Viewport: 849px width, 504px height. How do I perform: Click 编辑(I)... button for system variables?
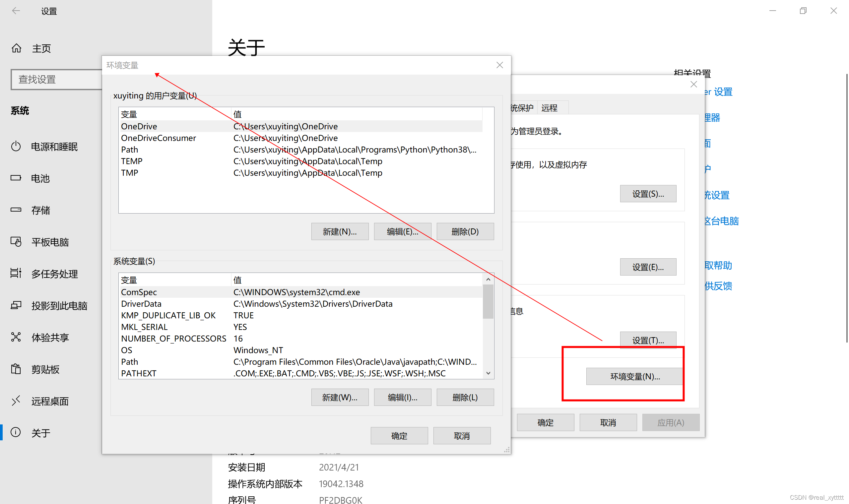click(x=402, y=397)
